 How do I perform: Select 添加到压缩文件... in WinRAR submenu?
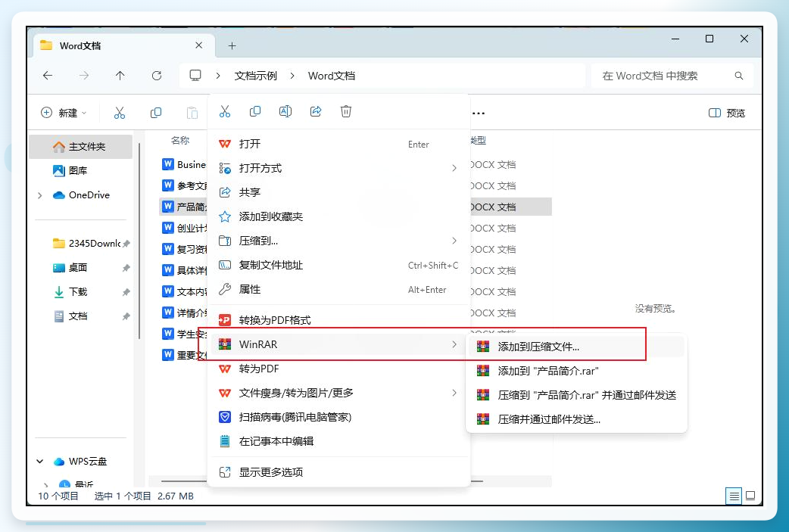(x=577, y=347)
